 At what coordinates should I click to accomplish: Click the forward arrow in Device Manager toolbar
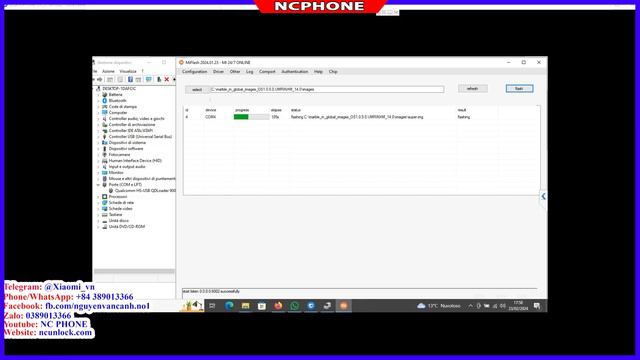point(100,80)
